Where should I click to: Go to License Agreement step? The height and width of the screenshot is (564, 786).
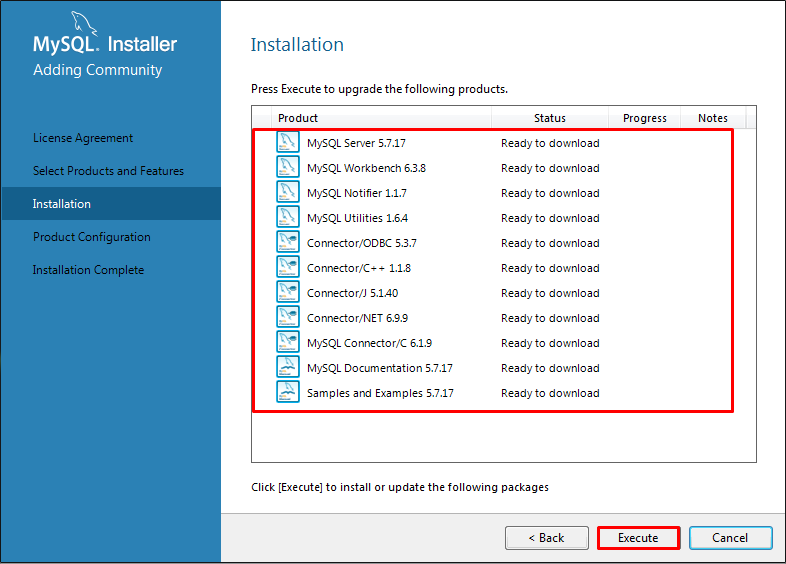pos(83,138)
